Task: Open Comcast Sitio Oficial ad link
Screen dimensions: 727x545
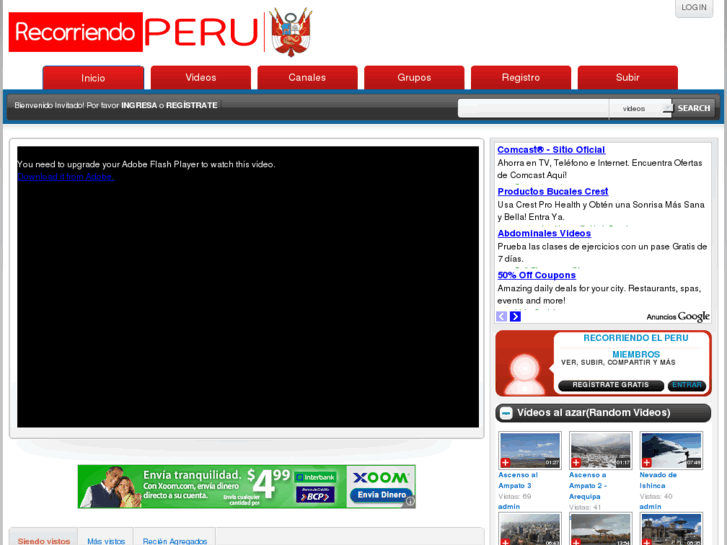Action: [551, 150]
